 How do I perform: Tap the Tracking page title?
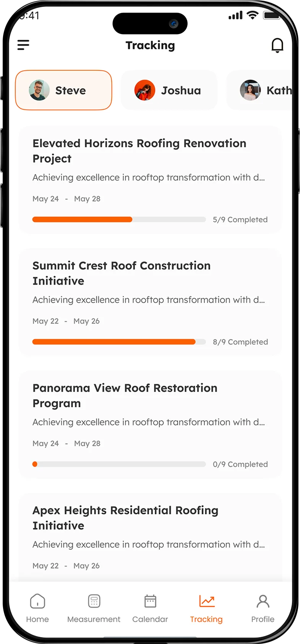[150, 46]
